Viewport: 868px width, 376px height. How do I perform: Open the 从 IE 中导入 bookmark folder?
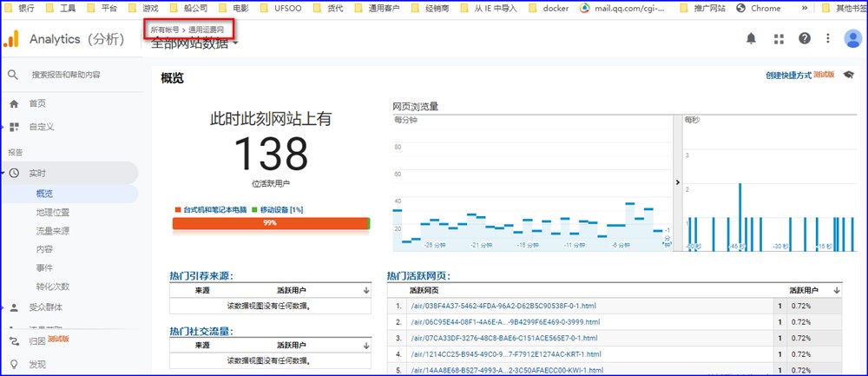(x=488, y=9)
